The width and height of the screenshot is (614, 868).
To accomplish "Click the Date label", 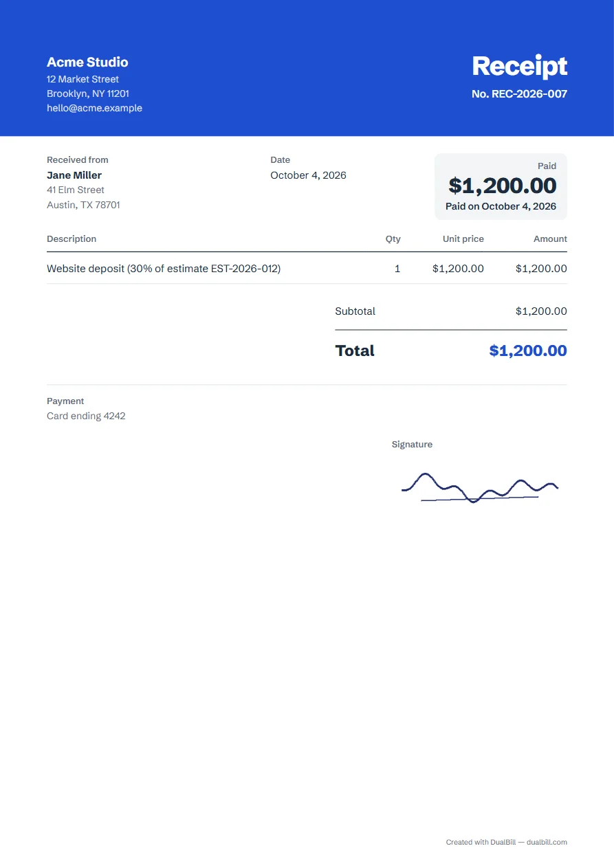I will point(281,160).
